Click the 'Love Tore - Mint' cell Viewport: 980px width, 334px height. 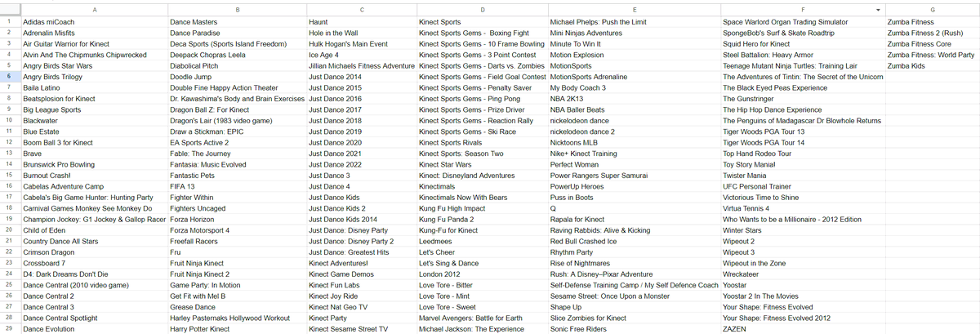tap(482, 296)
